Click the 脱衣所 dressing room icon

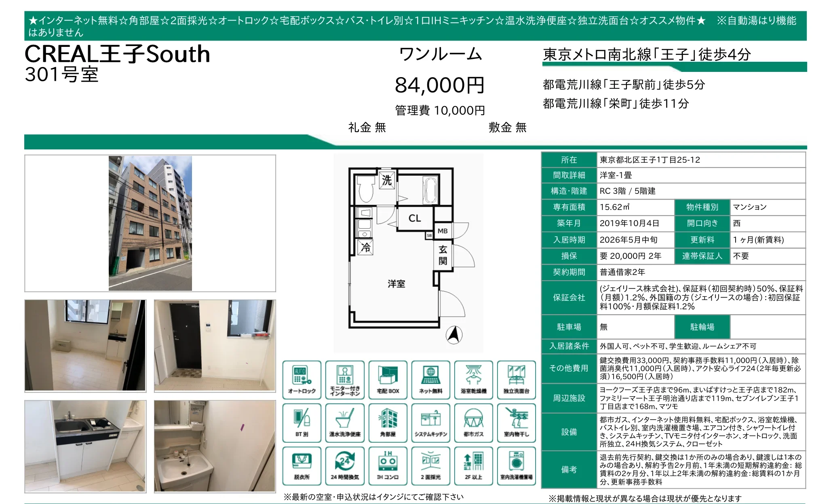pyautogui.click(x=302, y=466)
